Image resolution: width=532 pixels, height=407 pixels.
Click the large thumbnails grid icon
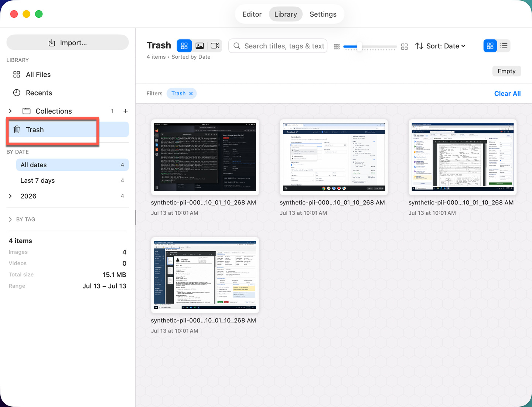[405, 46]
